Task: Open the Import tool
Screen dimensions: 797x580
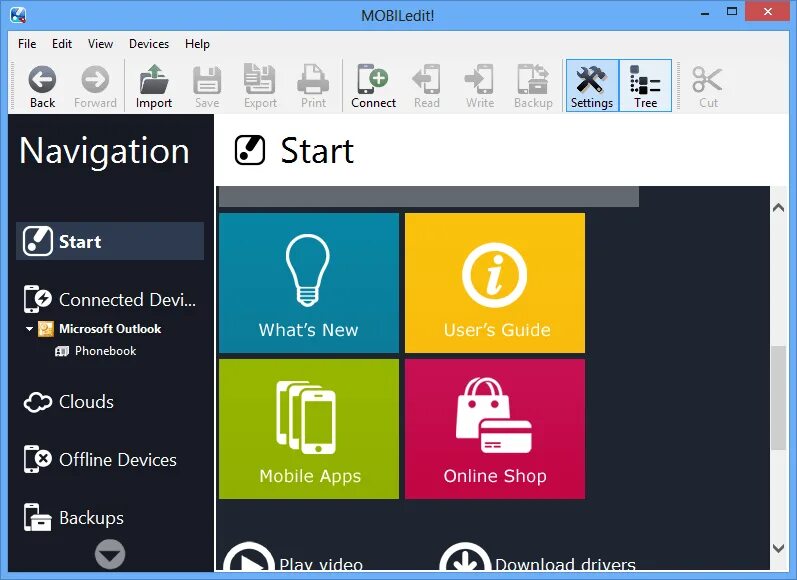Action: (x=154, y=86)
